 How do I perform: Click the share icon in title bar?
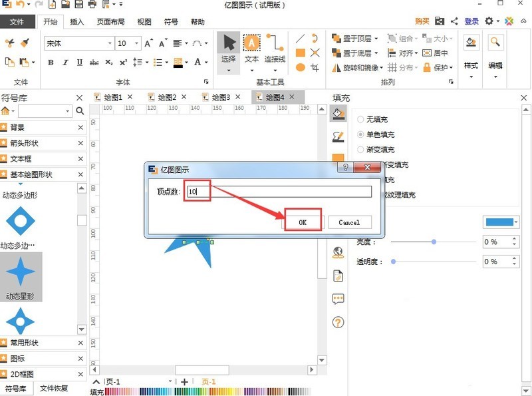coord(454,21)
